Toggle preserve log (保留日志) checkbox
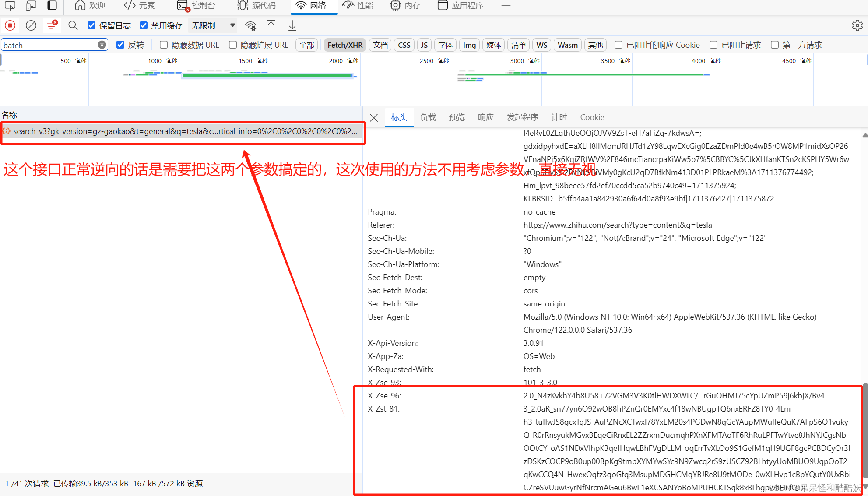Screen dimensions: 868x496 [91, 25]
